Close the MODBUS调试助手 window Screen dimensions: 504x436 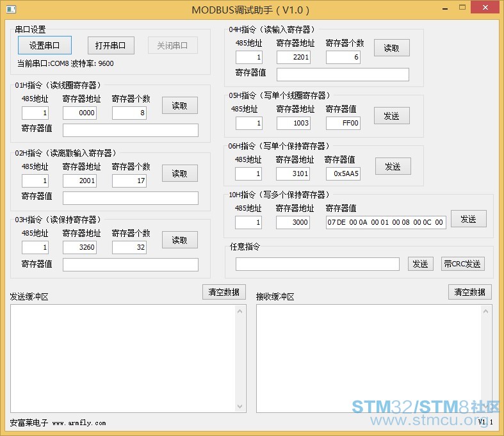pyautogui.click(x=485, y=7)
